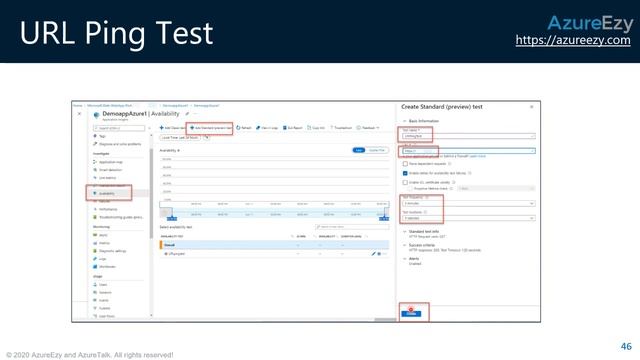The image size is (640, 360).
Task: Click the sidebar search box
Action: pos(119,128)
